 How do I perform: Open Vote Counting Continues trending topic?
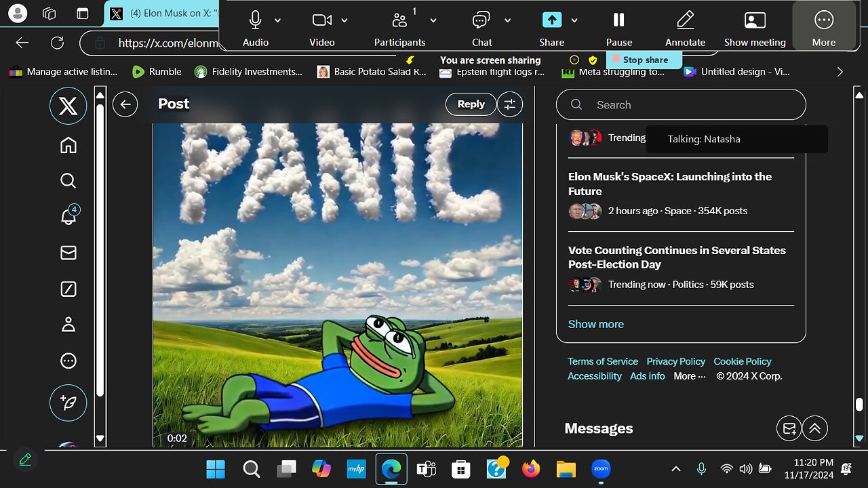click(681, 268)
